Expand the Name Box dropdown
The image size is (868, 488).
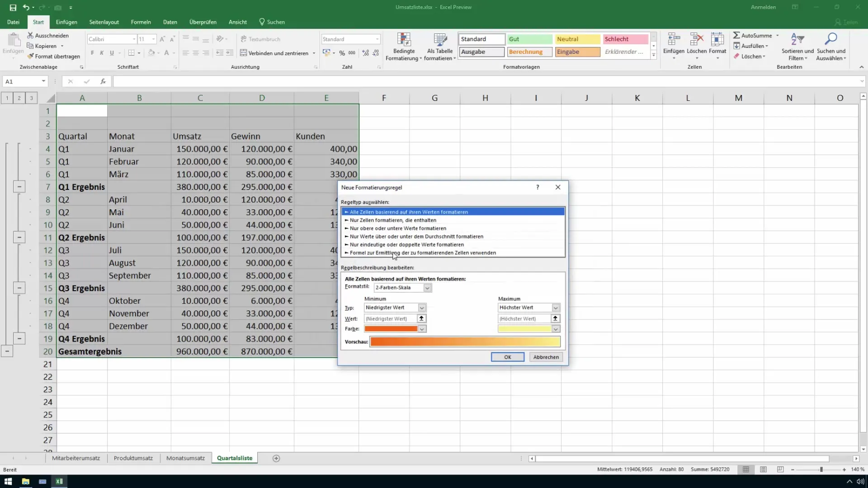pyautogui.click(x=43, y=81)
